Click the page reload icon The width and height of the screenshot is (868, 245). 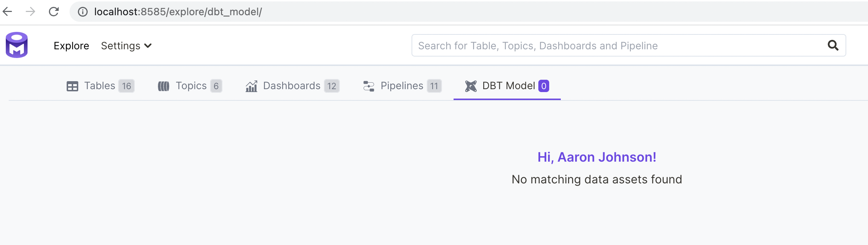[x=54, y=11]
